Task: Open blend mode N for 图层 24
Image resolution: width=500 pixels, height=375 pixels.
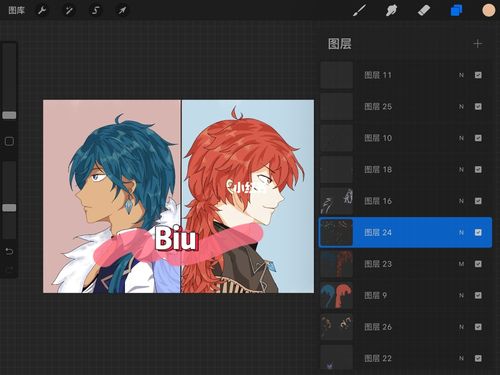Action: [461, 232]
